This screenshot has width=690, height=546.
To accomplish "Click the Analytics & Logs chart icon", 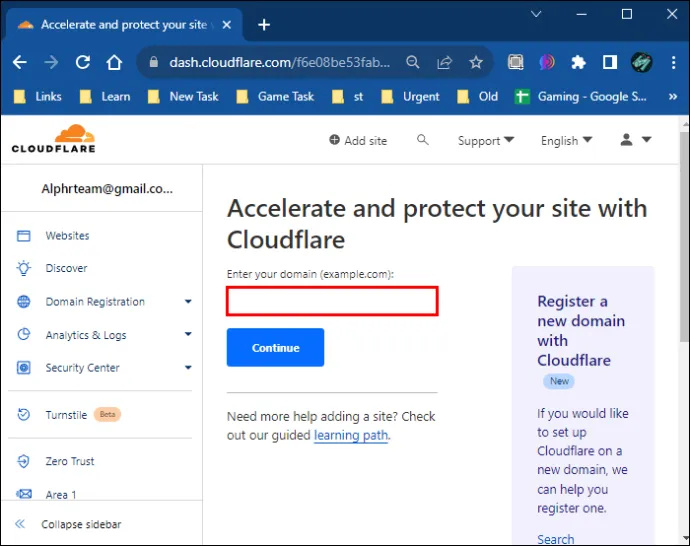I will [24, 334].
